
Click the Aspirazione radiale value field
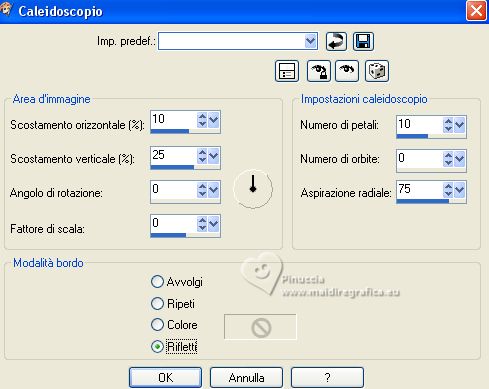420,190
